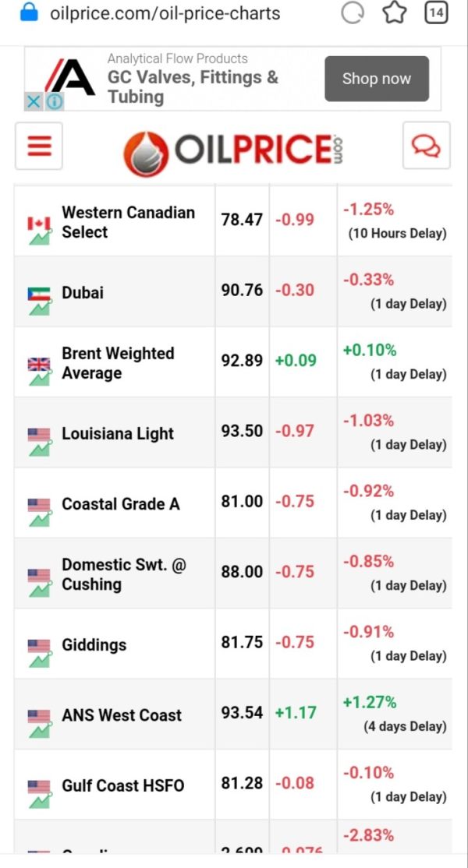Viewport: 468px width, 868px height.
Task: Click the browser address bar URL
Action: (165, 13)
